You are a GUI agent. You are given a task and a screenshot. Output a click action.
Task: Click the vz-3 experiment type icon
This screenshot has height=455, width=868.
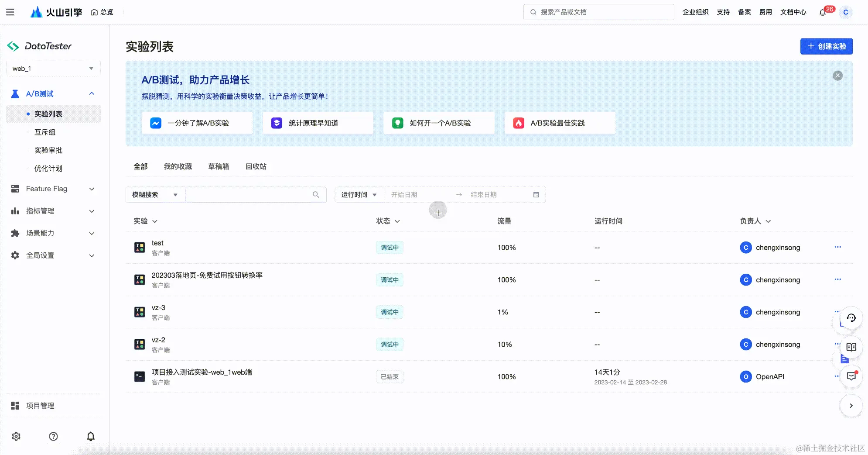140,312
